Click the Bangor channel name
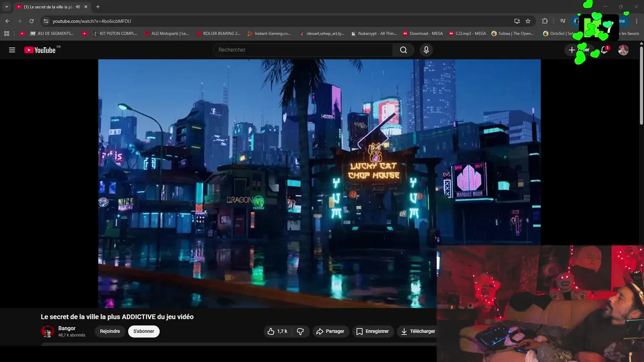 coord(67,328)
